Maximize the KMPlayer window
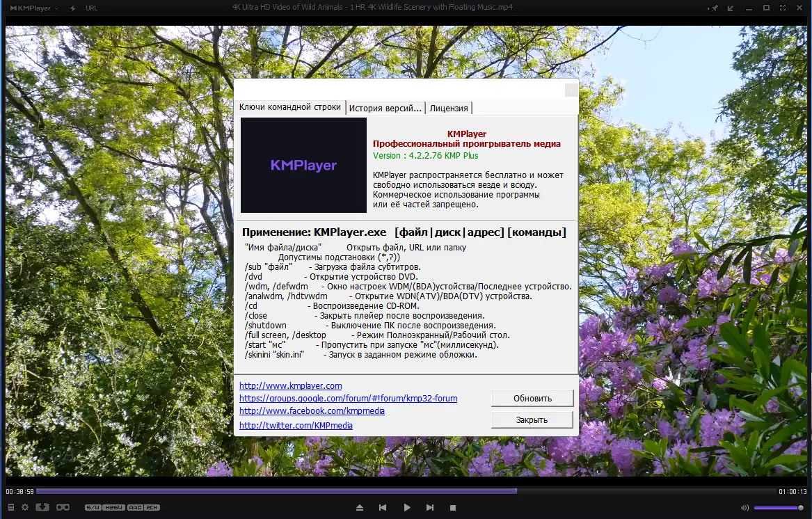The width and height of the screenshot is (812, 519). coord(767,8)
